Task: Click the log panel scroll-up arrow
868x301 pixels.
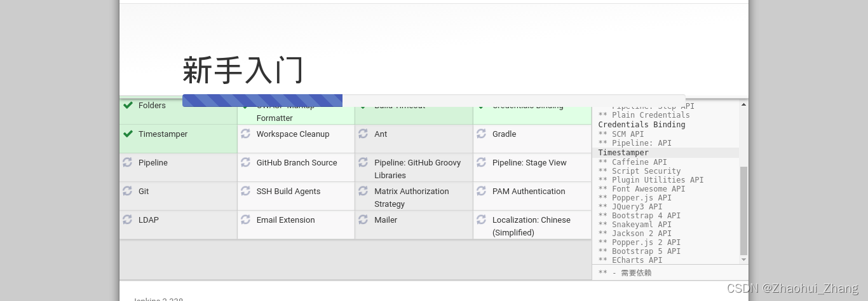Action: pyautogui.click(x=744, y=104)
